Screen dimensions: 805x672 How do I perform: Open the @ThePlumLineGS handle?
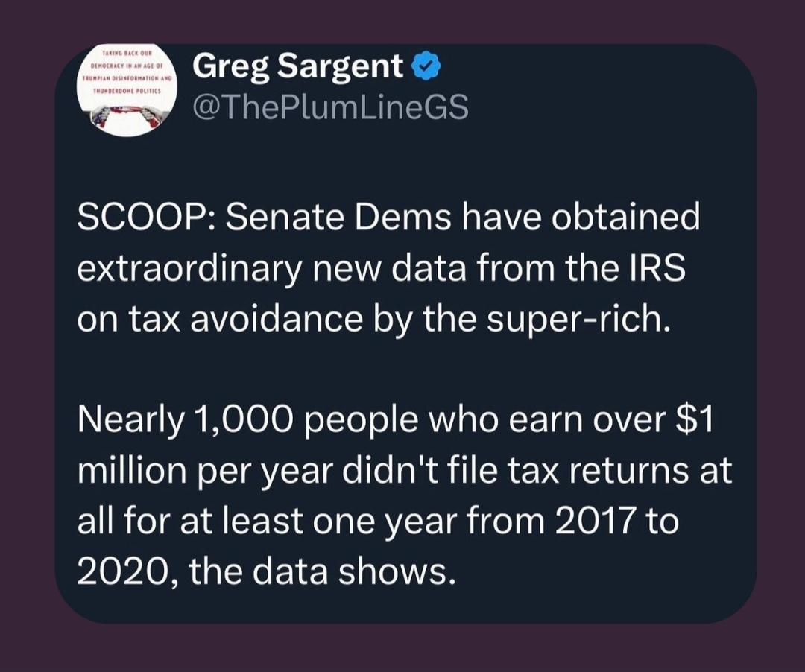coord(331,107)
